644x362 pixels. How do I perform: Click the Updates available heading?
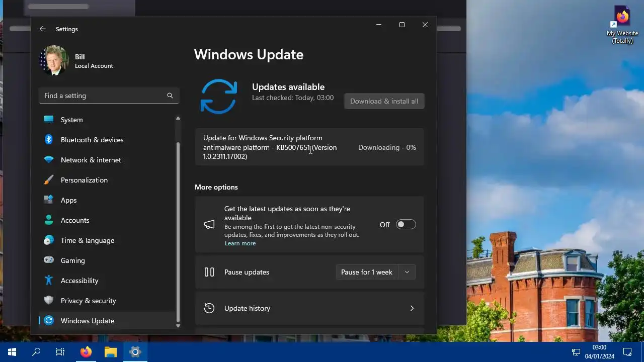pyautogui.click(x=288, y=87)
